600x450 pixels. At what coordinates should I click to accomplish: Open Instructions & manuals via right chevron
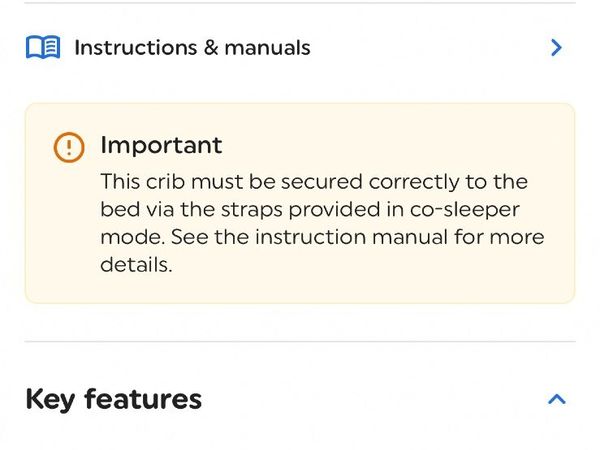(x=557, y=47)
